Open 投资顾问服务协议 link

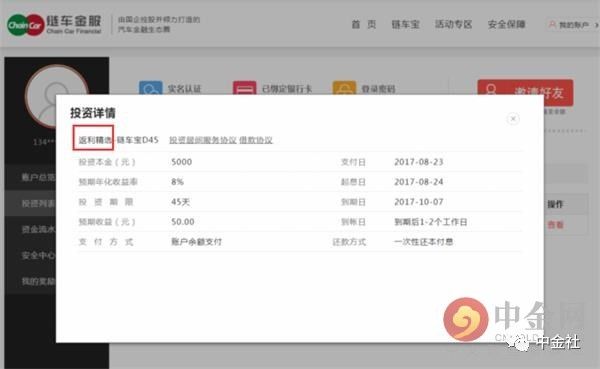point(203,140)
